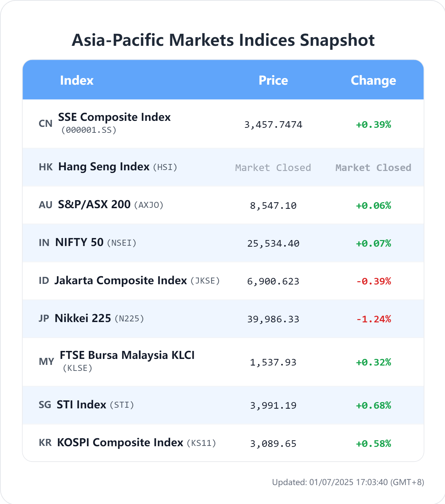Click Hang Seng Market Closed price text

pyautogui.click(x=273, y=168)
